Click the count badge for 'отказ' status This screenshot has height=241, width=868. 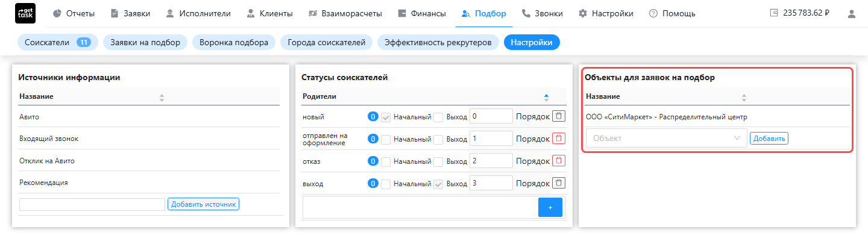pyautogui.click(x=373, y=161)
